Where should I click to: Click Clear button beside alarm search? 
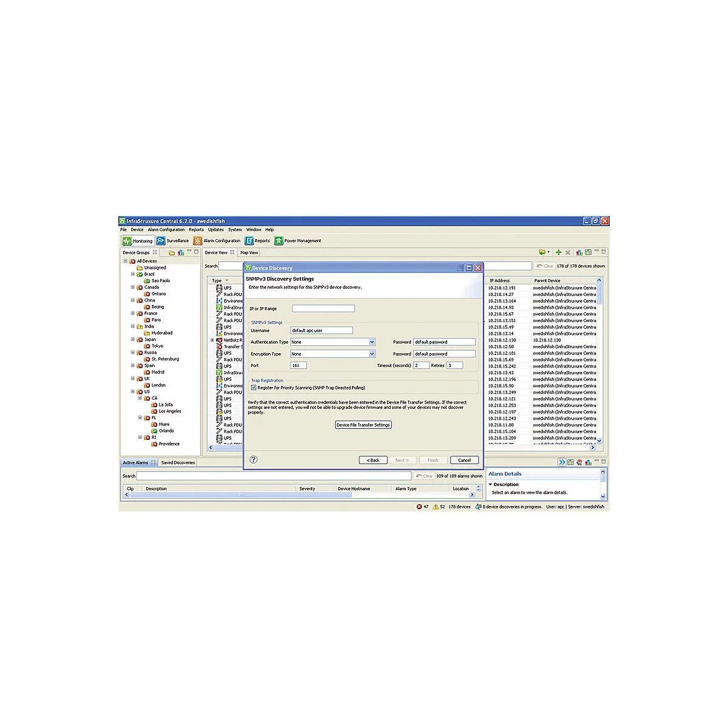[x=424, y=476]
